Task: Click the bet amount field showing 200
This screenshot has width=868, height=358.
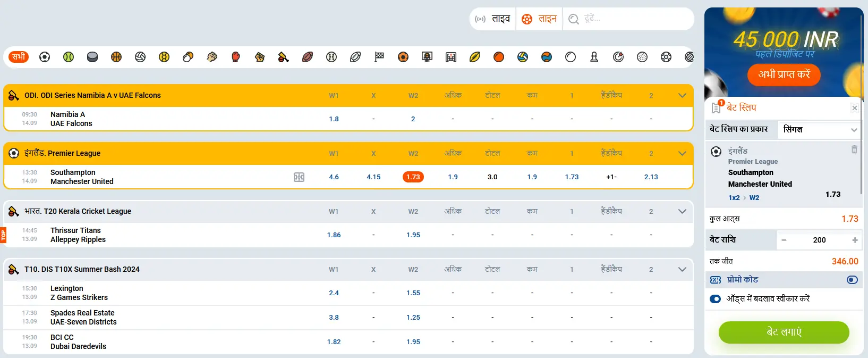Action: (x=819, y=240)
